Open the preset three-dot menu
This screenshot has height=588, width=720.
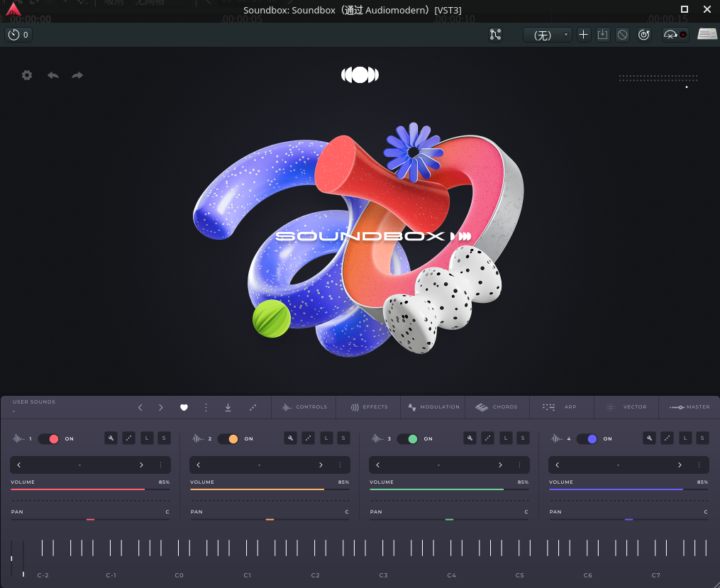click(206, 407)
